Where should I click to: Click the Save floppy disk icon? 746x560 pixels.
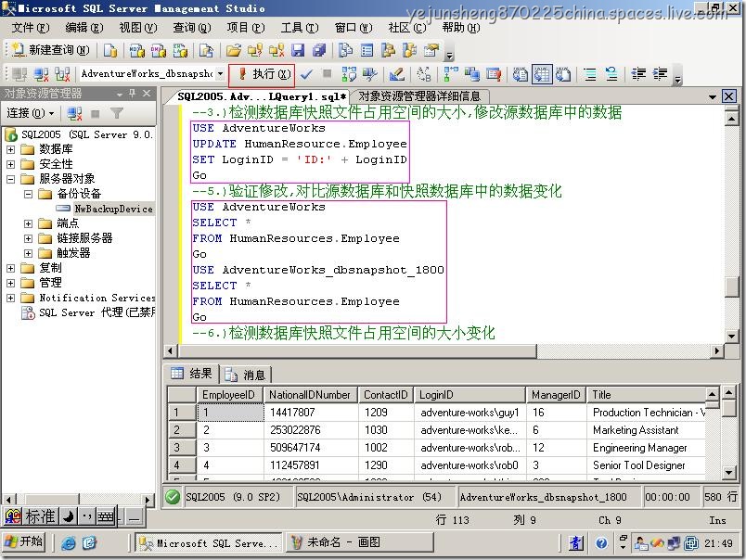point(298,50)
